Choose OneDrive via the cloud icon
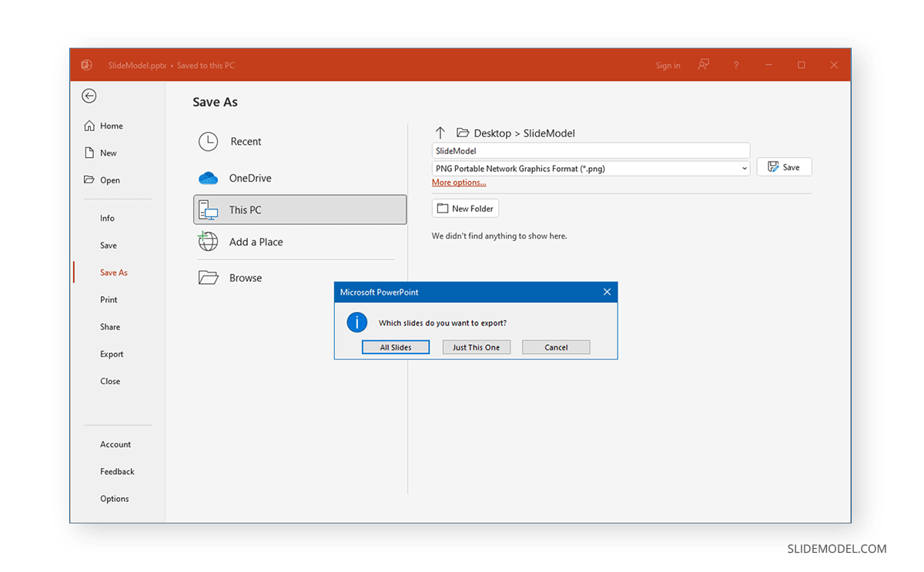Image resolution: width=924 pixels, height=572 pixels. pos(208,178)
